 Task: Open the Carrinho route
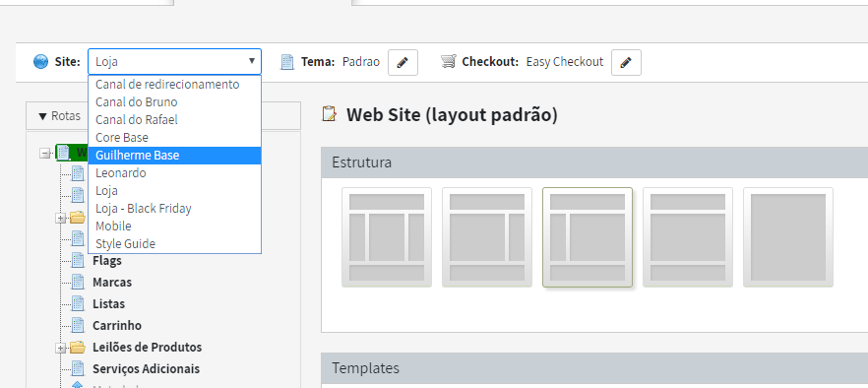[117, 325]
